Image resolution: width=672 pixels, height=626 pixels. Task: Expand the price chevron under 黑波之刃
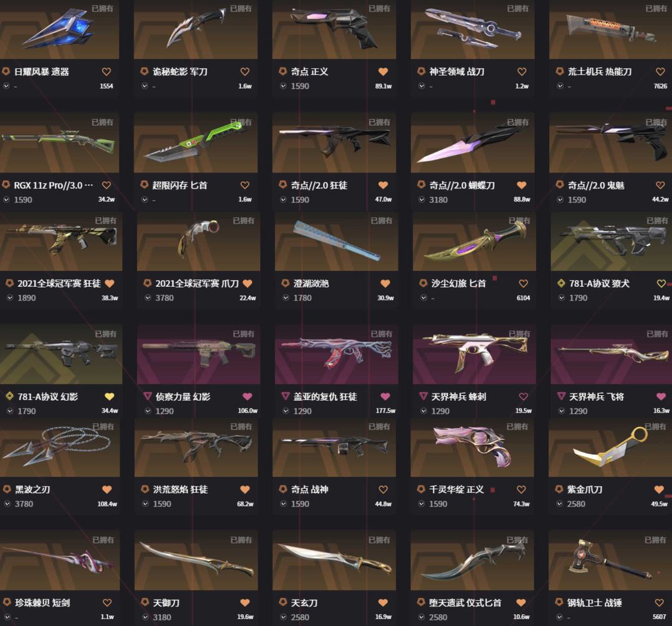coord(7,504)
